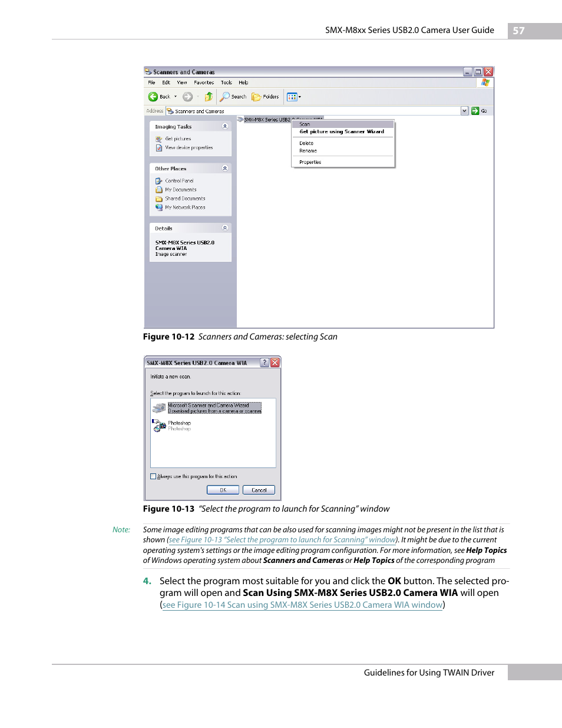
Task: Open Search in the explorer toolbar
Action: [x=233, y=97]
